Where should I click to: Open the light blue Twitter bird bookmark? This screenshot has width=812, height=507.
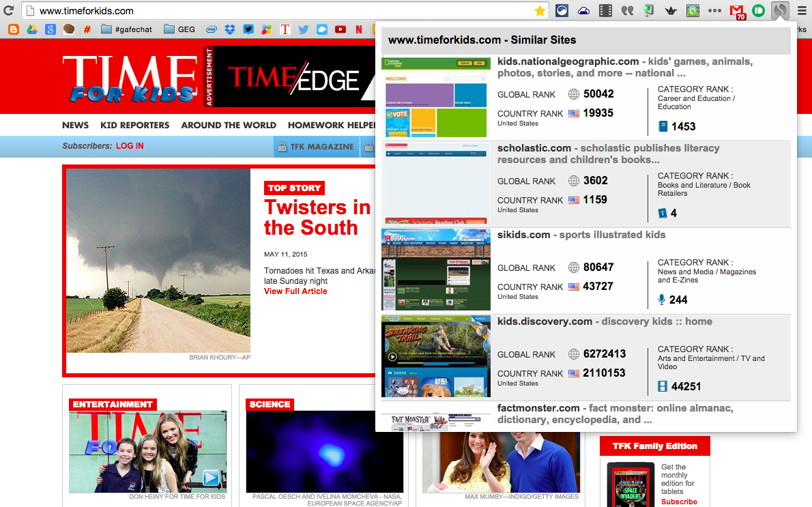(304, 29)
